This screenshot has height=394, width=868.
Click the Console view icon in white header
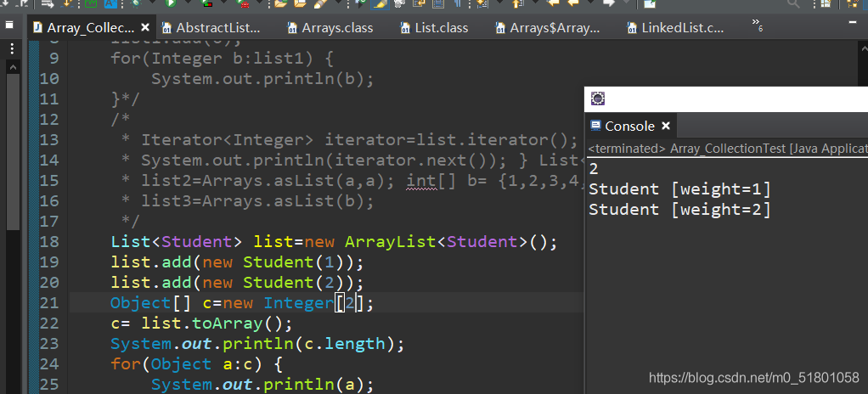[x=598, y=98]
